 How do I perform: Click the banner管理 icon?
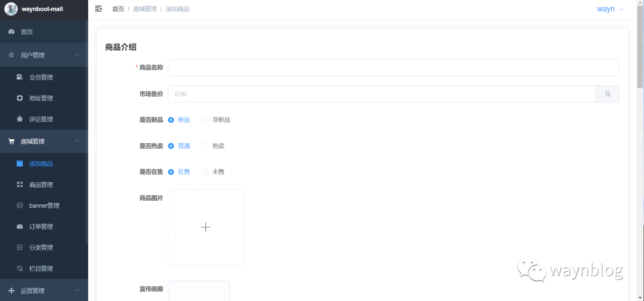pos(20,205)
